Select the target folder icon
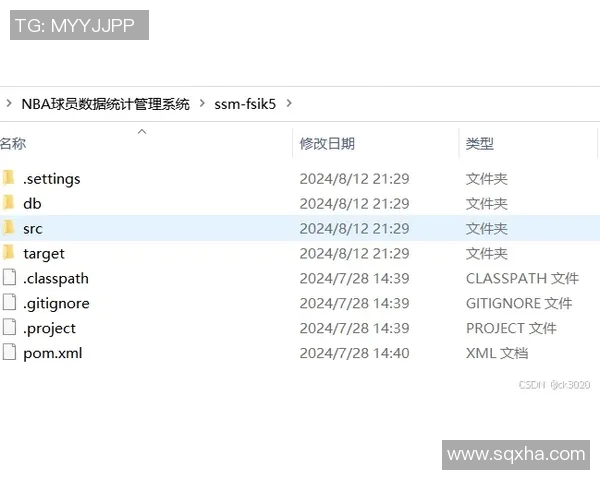 click(8, 253)
